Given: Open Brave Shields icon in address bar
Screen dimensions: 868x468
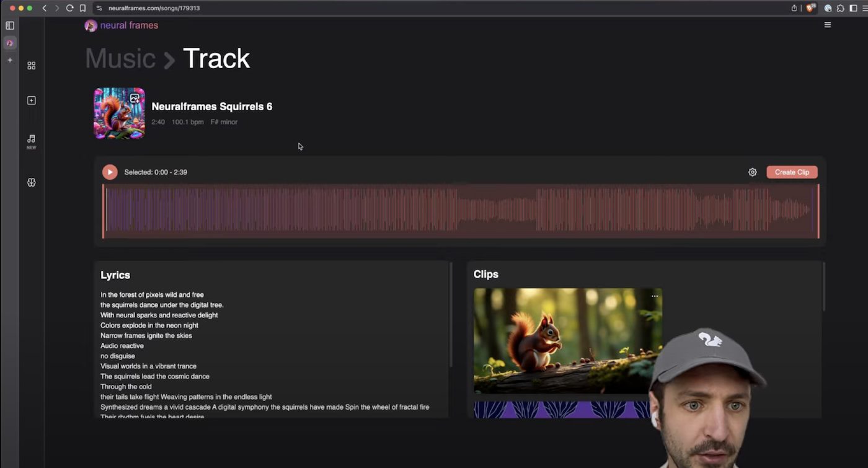Looking at the screenshot, I should (x=810, y=8).
